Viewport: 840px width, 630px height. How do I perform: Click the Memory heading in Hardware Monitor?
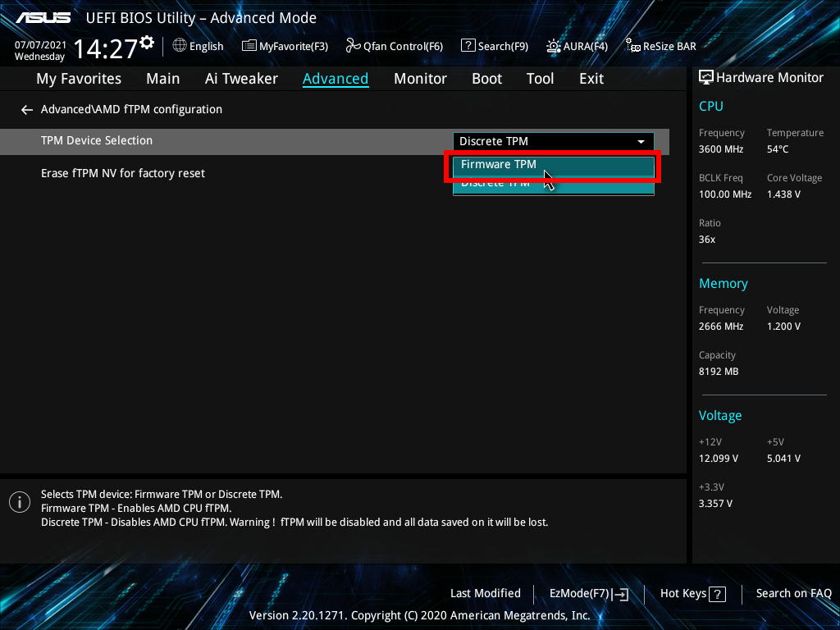point(724,283)
